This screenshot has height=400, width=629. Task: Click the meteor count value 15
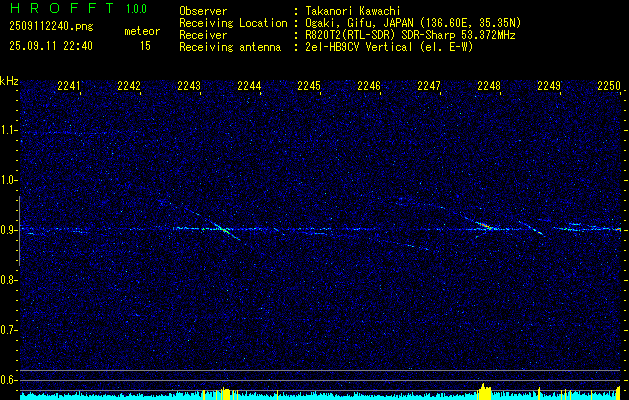146,46
